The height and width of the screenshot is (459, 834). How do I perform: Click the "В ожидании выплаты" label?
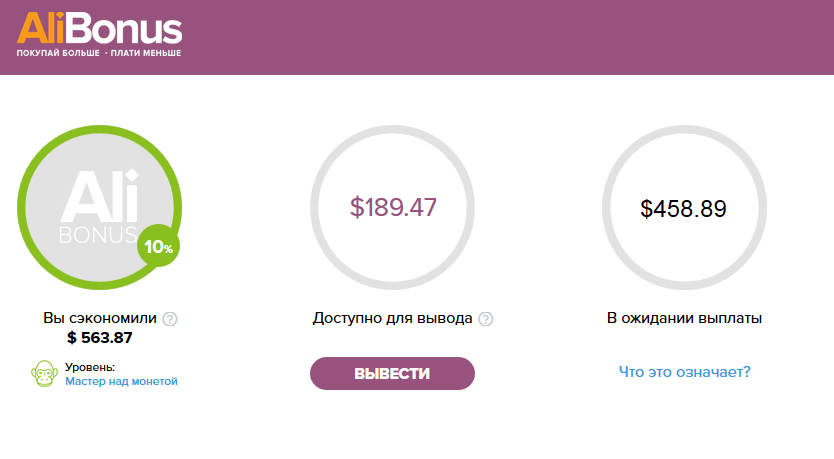(685, 318)
